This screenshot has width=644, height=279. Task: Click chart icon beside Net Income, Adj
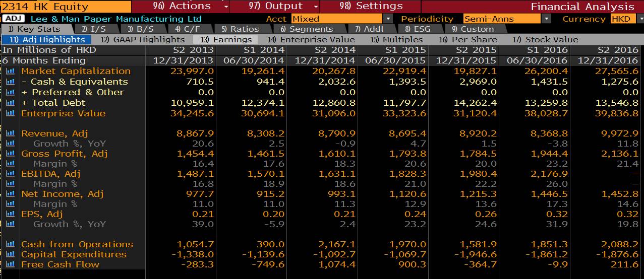pyautogui.click(x=10, y=194)
